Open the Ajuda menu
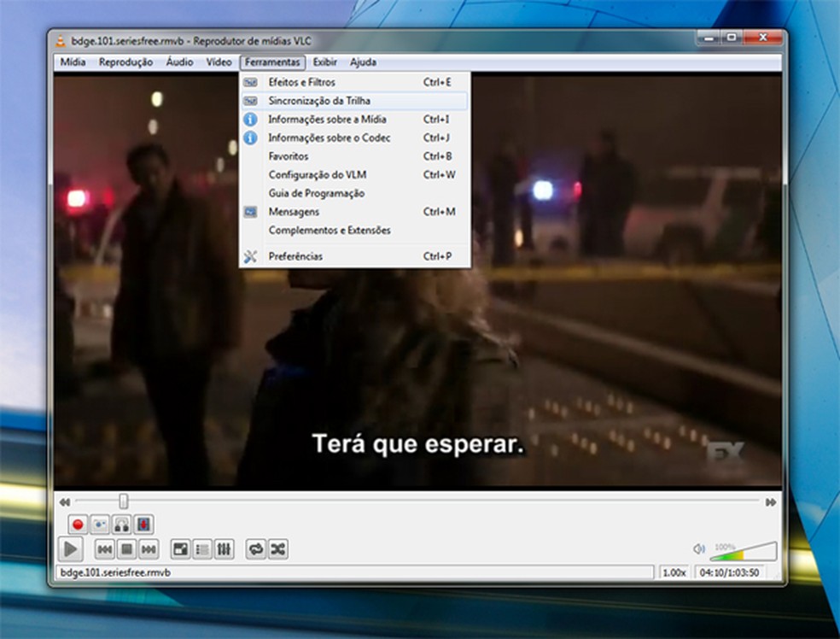The height and width of the screenshot is (639, 840). pos(363,62)
